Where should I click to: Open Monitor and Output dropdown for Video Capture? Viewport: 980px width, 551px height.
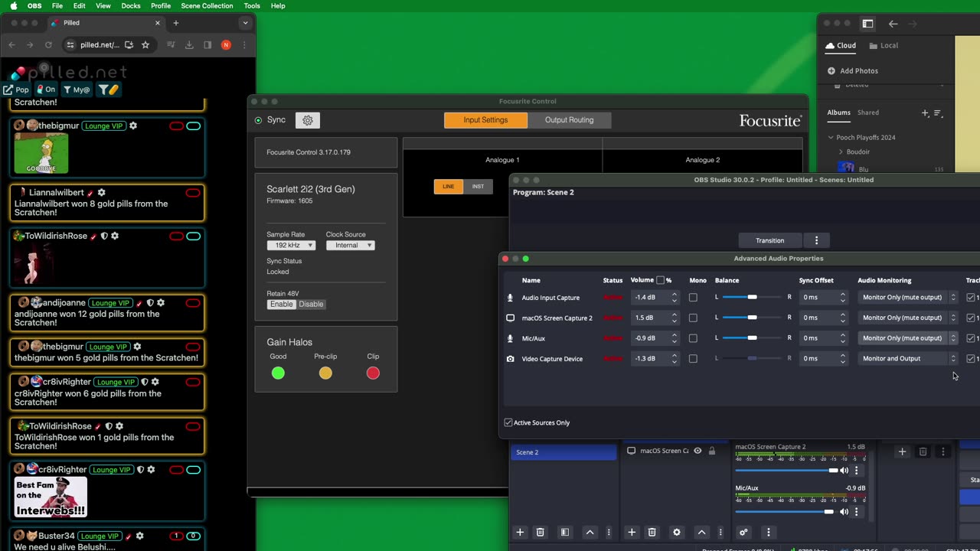point(908,358)
